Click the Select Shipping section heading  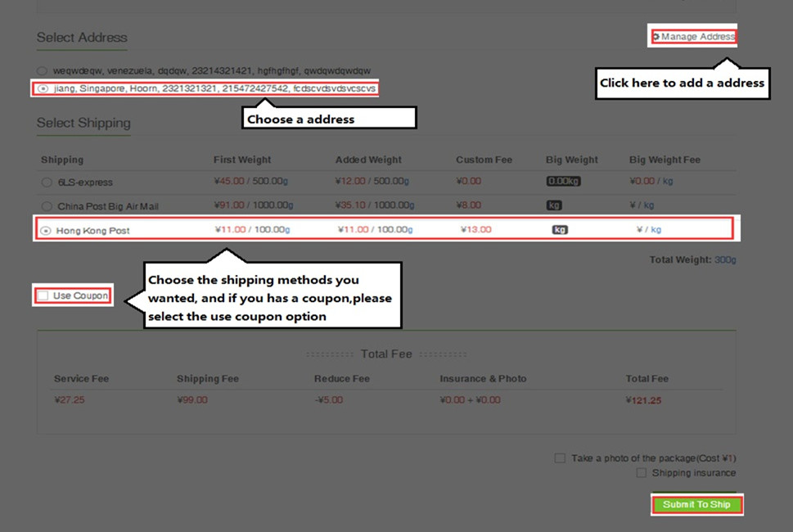pyautogui.click(x=83, y=124)
